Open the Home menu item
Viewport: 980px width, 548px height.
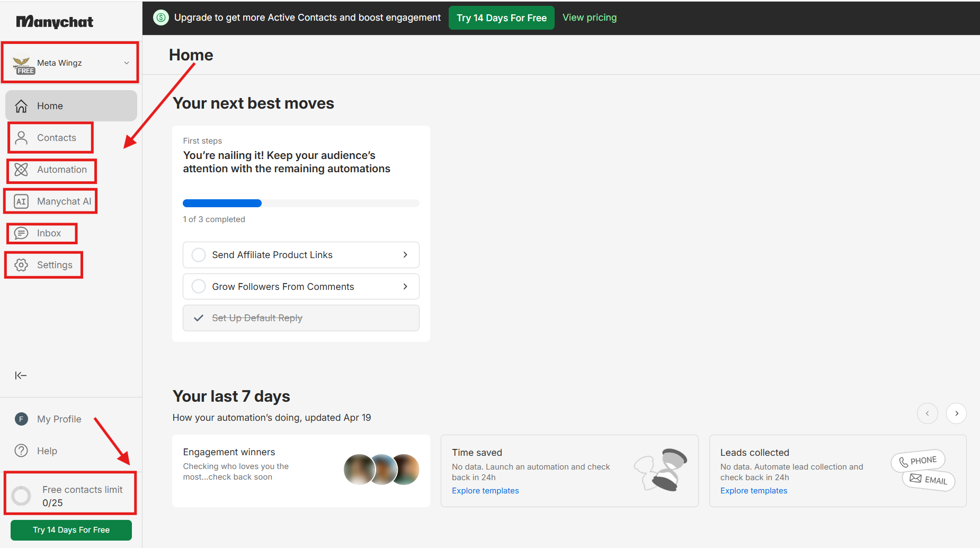[x=71, y=106]
